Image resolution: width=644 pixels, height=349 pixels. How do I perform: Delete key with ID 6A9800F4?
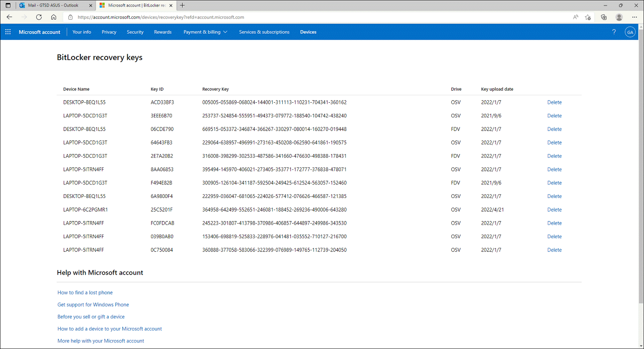[554, 196]
